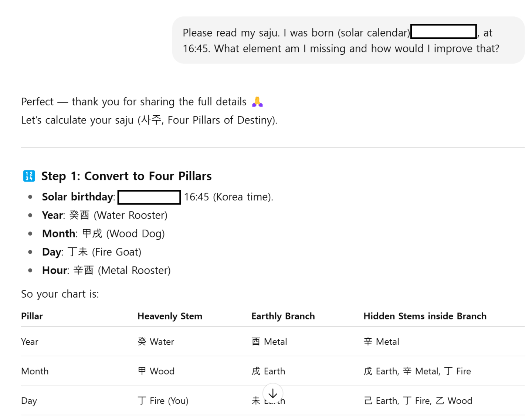Image resolution: width=532 pixels, height=416 pixels.
Task: Click the "So your chart is:" text
Action: 60,294
